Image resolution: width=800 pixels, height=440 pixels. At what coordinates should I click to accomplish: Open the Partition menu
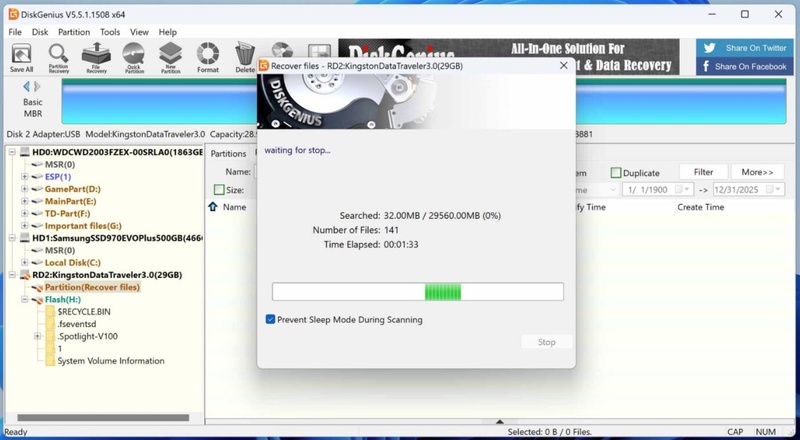(74, 32)
